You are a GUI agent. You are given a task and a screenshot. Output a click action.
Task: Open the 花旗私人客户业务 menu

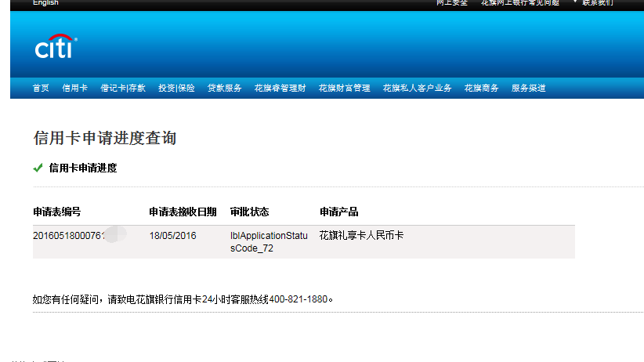pyautogui.click(x=417, y=88)
